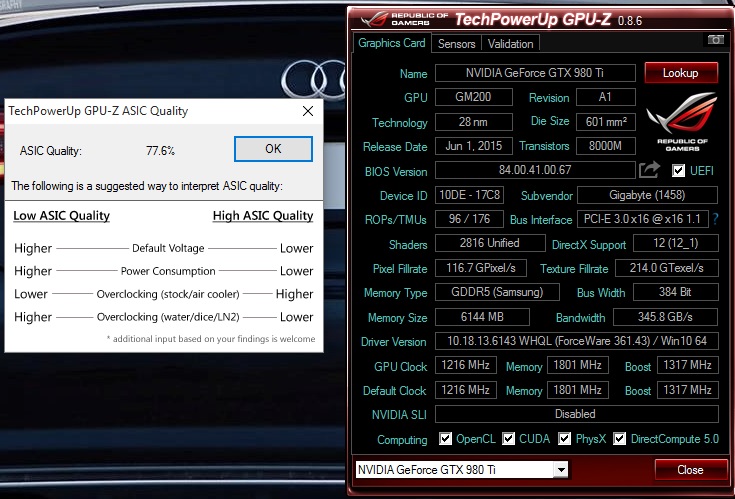Viewport: 735px width, 499px height.
Task: Select the GPU name field
Action: 535,73
